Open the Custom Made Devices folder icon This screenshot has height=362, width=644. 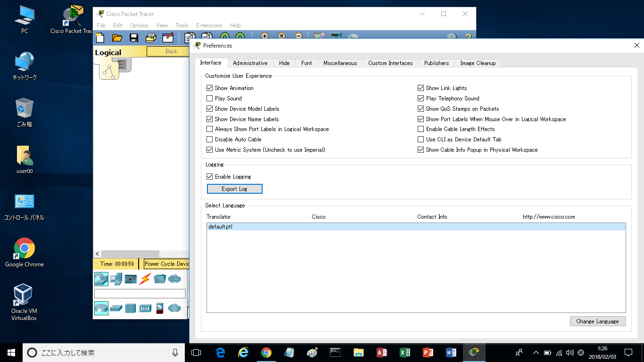[x=160, y=279]
